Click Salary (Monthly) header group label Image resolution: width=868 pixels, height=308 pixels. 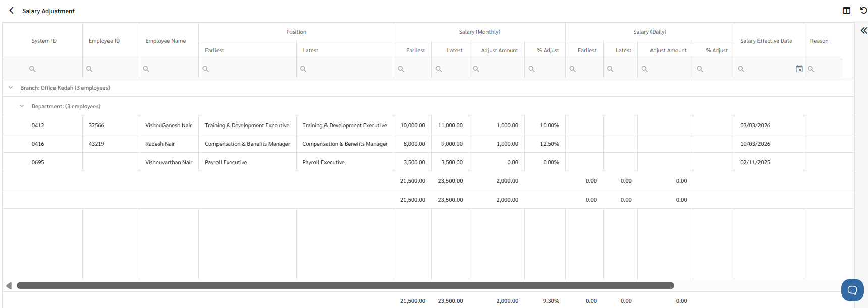[x=479, y=32]
